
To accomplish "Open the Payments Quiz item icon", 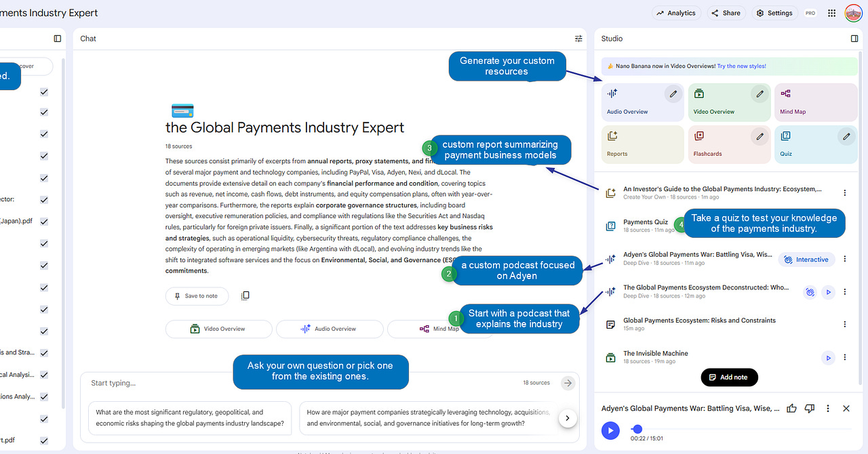I will coord(610,226).
